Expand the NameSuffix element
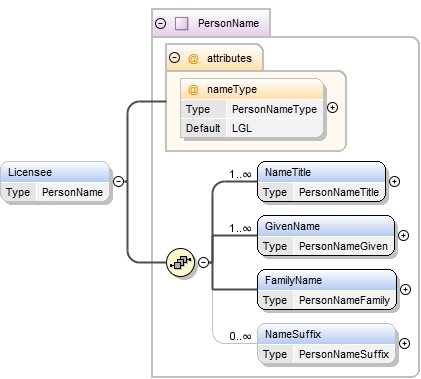 [404, 344]
